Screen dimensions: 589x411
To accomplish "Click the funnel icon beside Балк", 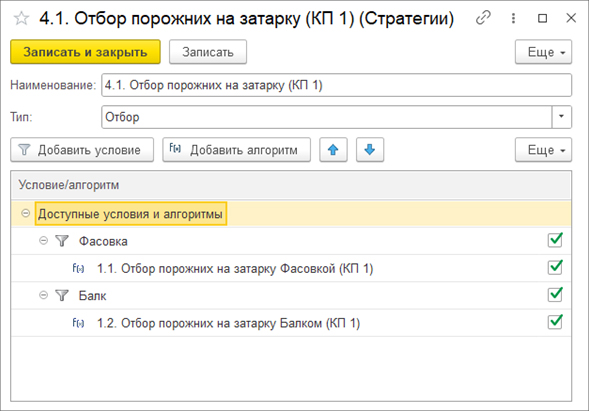I will [62, 295].
